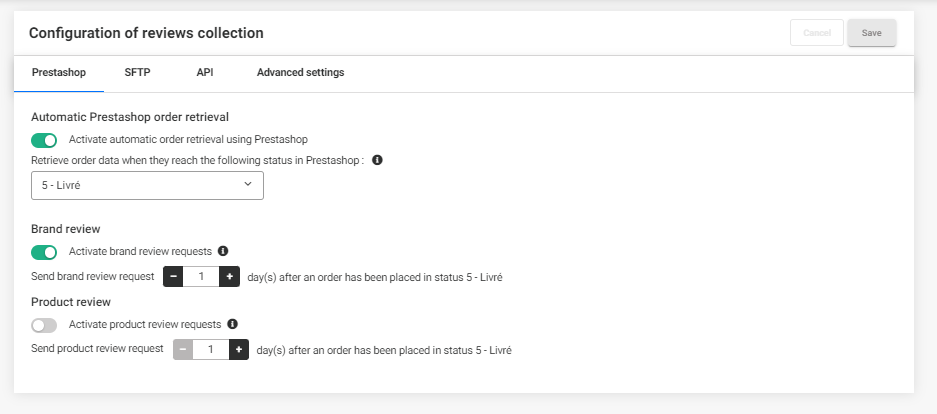This screenshot has height=414, width=937.
Task: Disable automatic order retrieval using Prestashop toggle
Action: (x=44, y=140)
